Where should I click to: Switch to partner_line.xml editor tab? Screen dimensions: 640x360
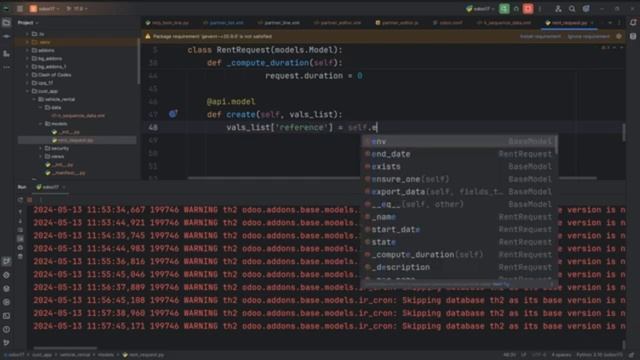279,23
